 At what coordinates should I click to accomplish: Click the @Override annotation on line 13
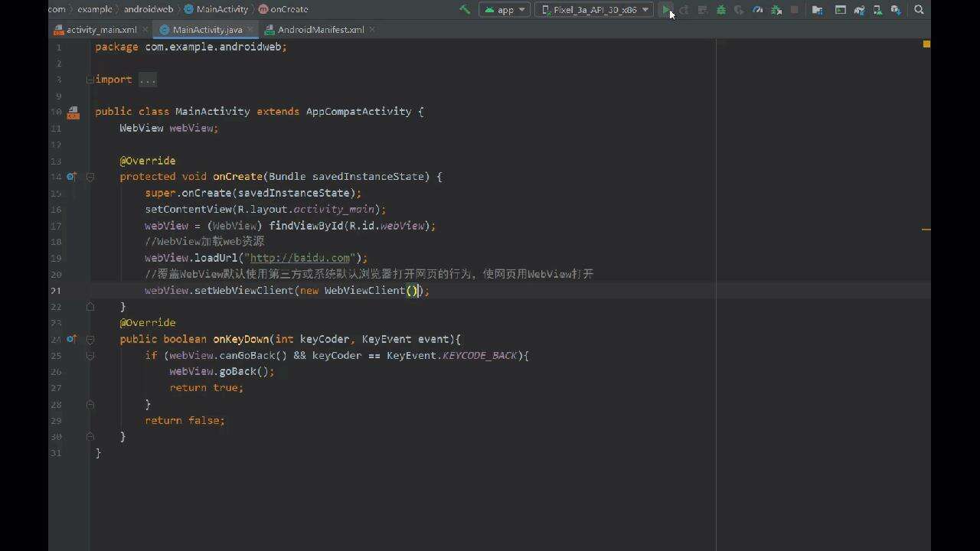tap(148, 161)
